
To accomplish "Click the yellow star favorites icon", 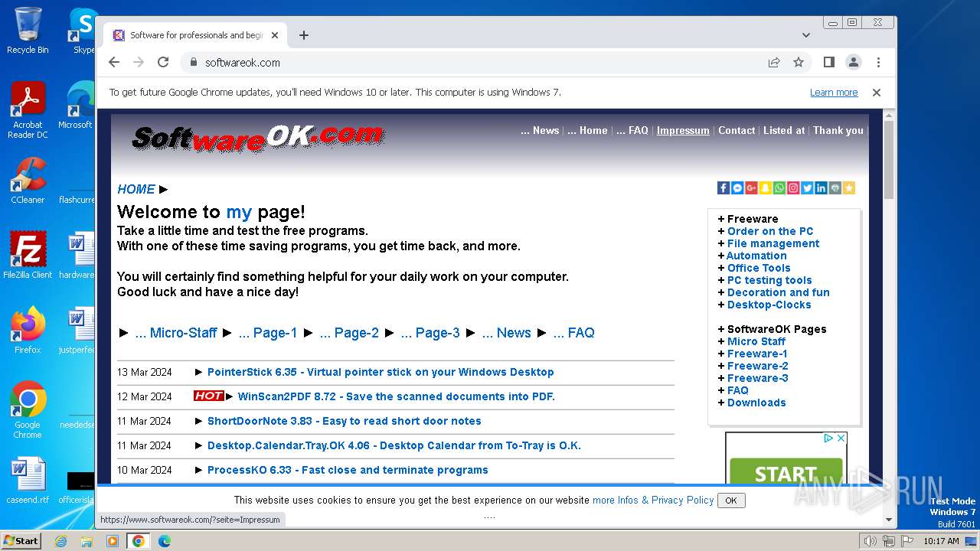I will click(848, 187).
